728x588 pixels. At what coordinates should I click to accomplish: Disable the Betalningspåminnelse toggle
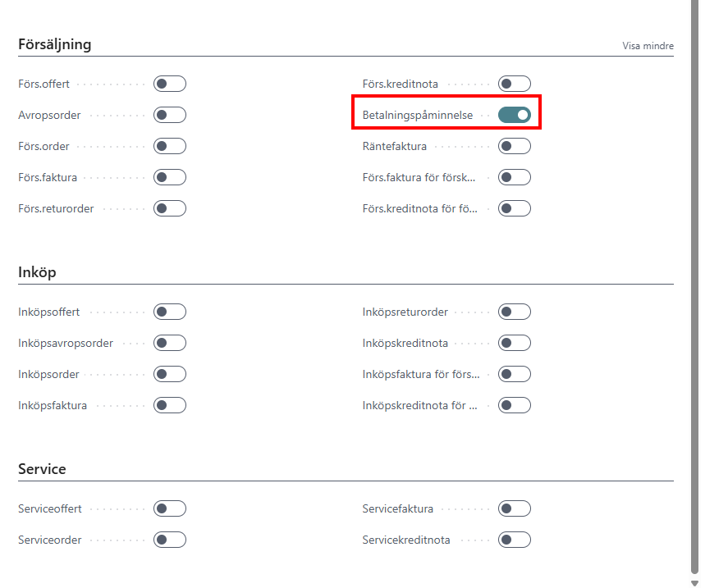tap(515, 115)
